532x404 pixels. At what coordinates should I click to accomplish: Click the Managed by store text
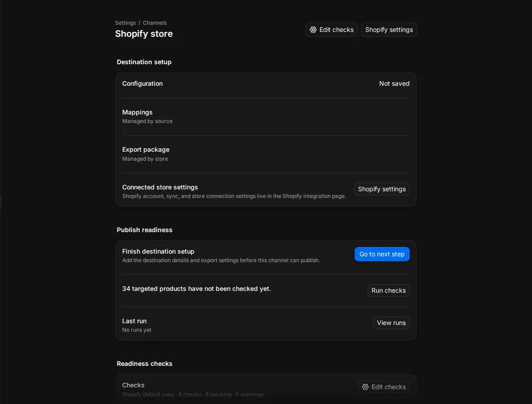[x=145, y=159]
